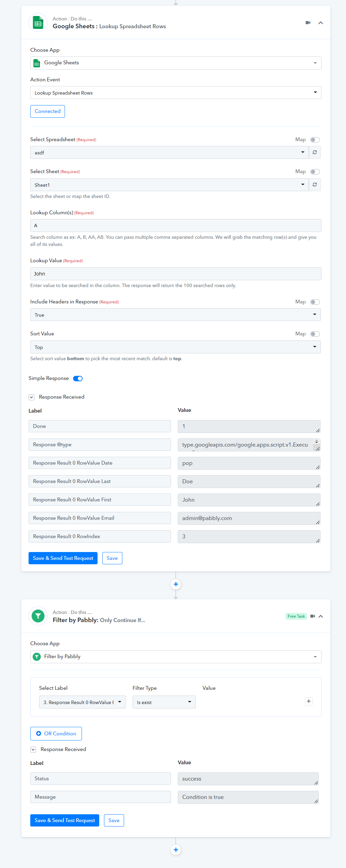Image resolution: width=346 pixels, height=868 pixels.
Task: Refresh the Select Sheet list
Action: [x=315, y=185]
